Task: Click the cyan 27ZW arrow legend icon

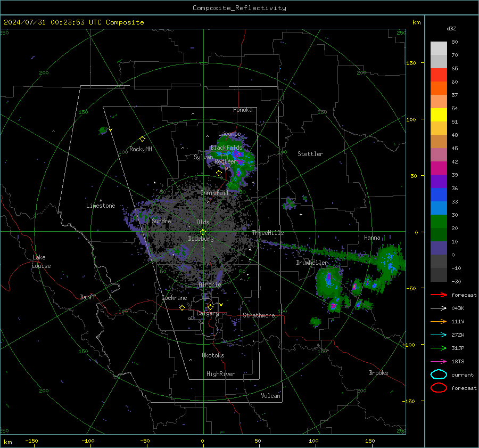Action: (439, 335)
